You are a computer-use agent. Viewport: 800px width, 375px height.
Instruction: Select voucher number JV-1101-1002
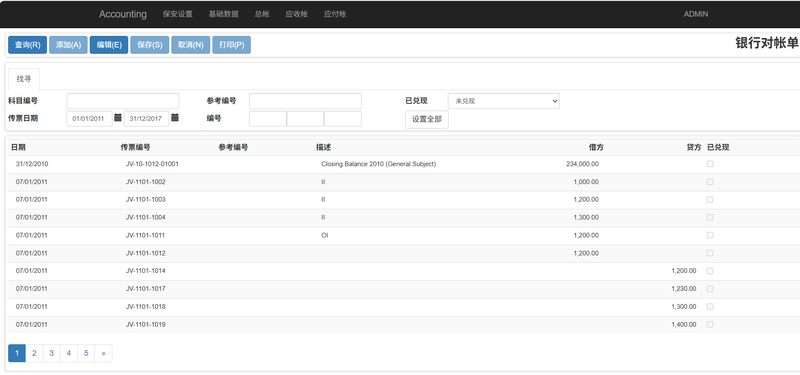(x=145, y=182)
